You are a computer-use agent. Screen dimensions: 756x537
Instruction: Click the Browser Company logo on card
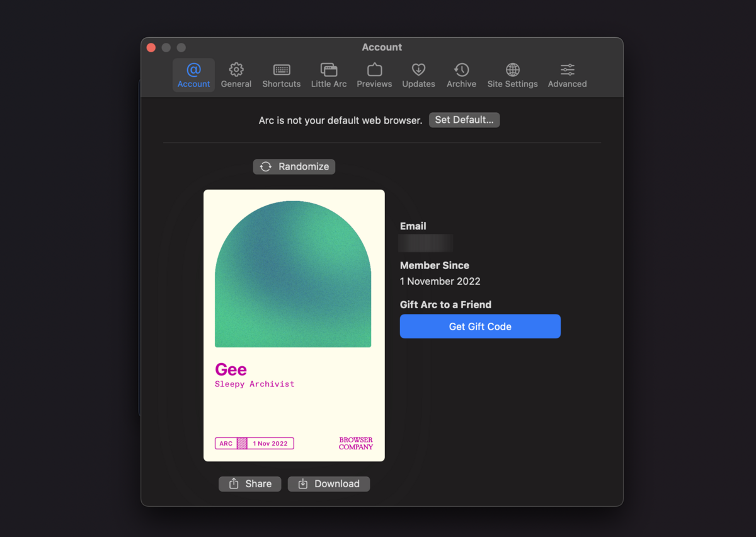pos(356,444)
